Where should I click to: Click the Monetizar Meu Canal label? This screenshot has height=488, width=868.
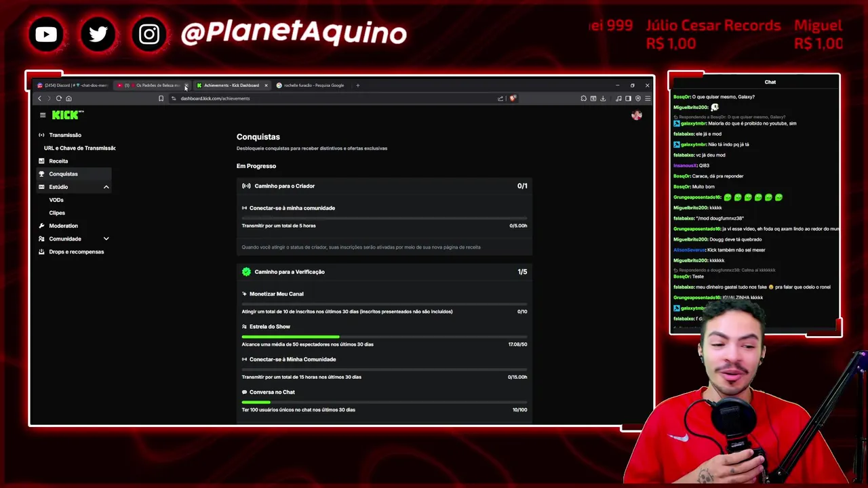pos(277,294)
